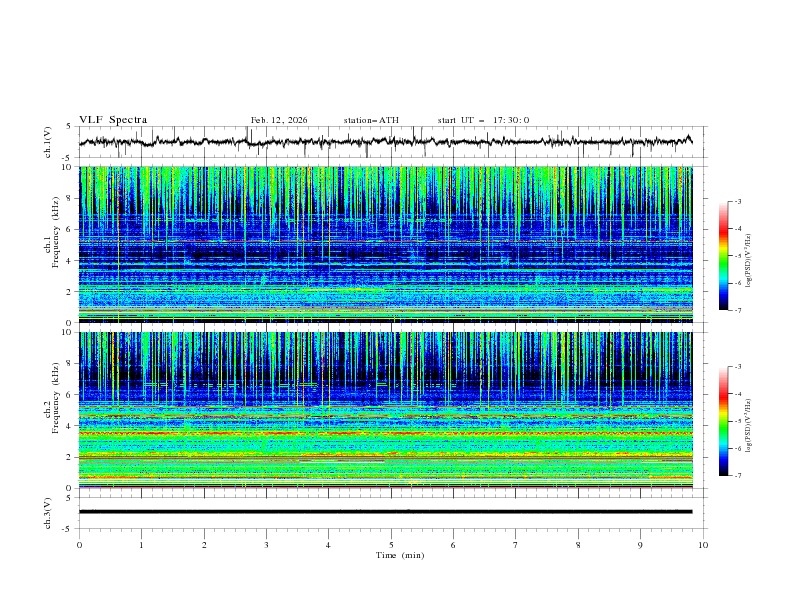Click time axis tick label "5"
This screenshot has width=792, height=612.
coord(391,545)
